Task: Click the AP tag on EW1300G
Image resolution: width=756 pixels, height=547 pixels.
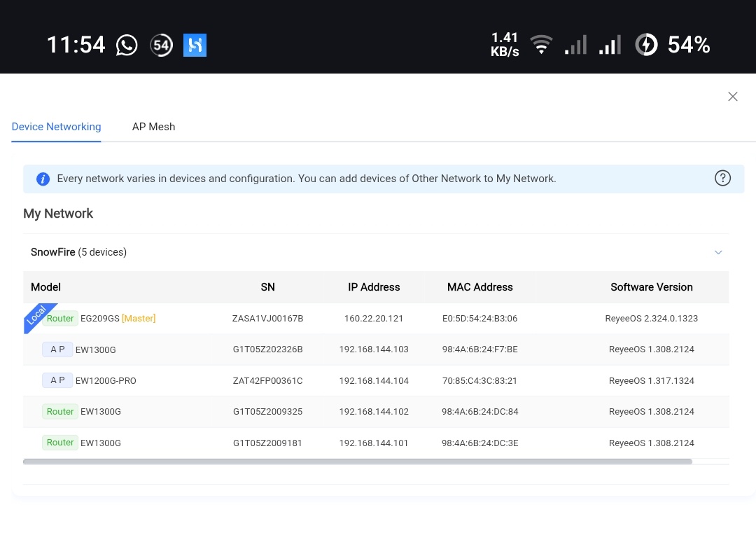Action: (x=57, y=349)
